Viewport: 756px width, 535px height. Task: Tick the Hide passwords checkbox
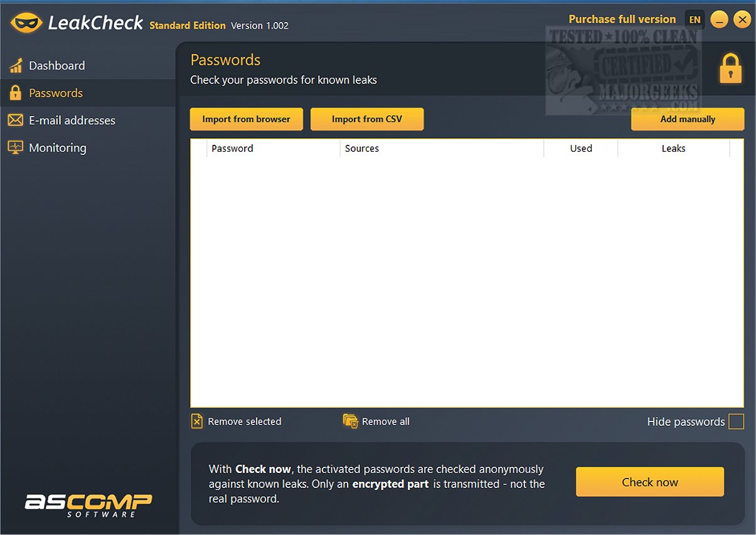click(x=737, y=421)
